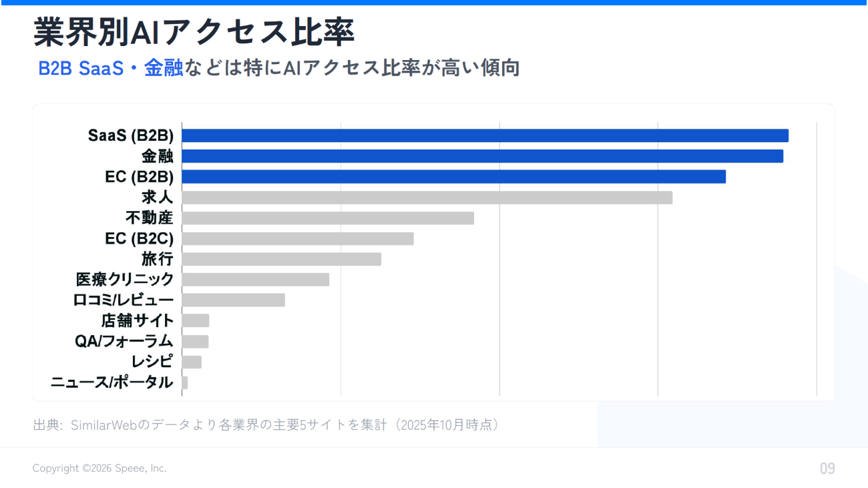Image resolution: width=868 pixels, height=488 pixels.
Task: Click the 不動産 bar
Action: (328, 218)
